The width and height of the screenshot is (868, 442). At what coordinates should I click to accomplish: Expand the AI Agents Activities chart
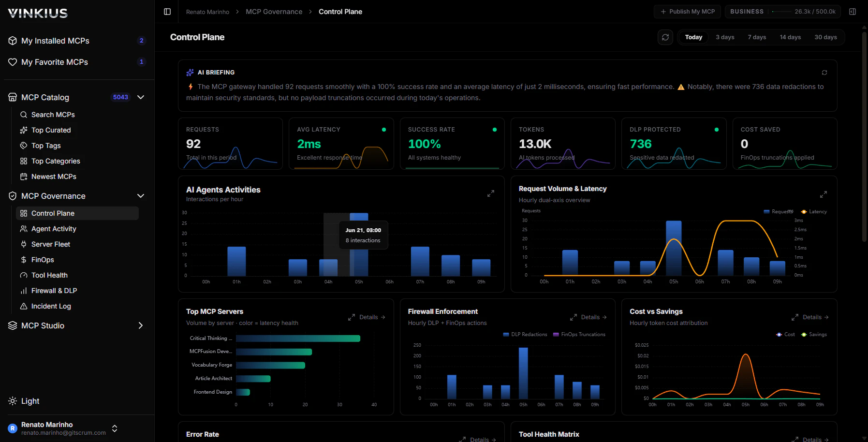coord(491,193)
